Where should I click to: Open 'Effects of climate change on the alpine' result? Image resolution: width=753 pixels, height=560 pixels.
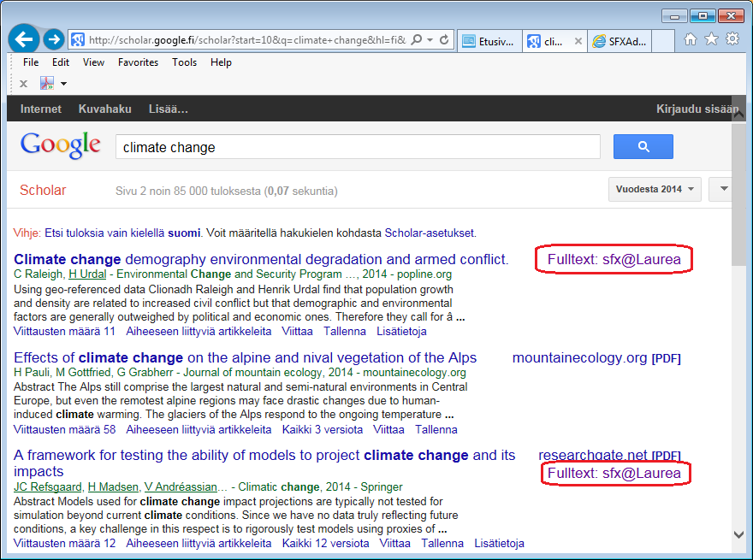point(245,357)
